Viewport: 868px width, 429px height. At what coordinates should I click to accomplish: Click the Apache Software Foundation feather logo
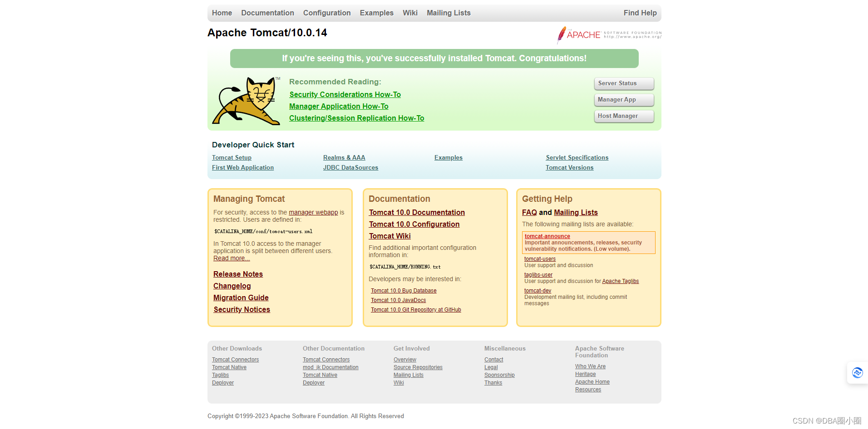pyautogui.click(x=609, y=35)
